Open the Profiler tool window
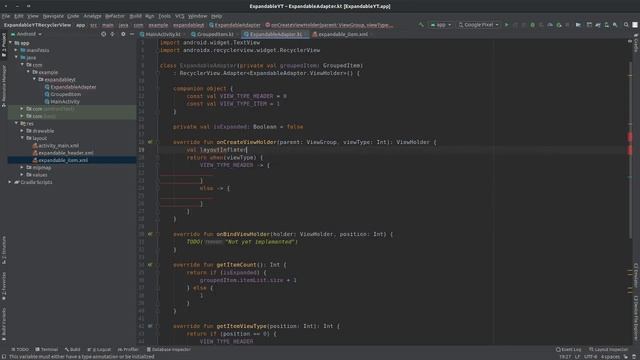This screenshot has height=360, width=640. [x=129, y=349]
